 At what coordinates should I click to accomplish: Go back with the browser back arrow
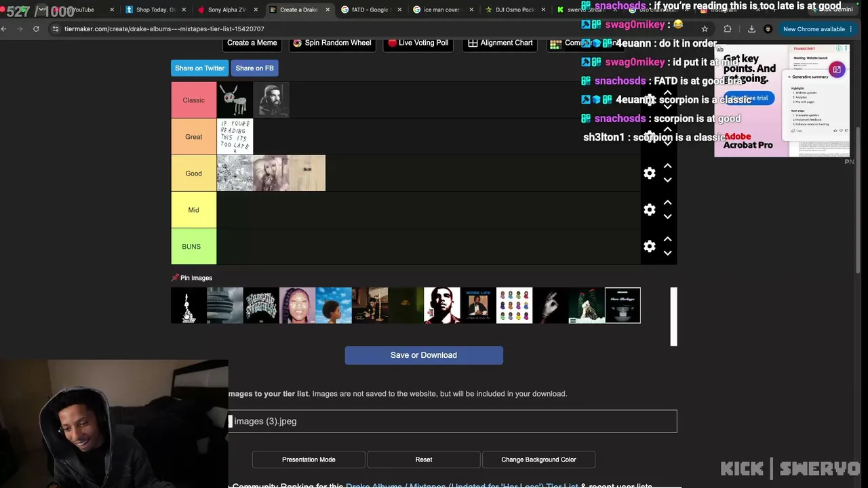pos(4,29)
